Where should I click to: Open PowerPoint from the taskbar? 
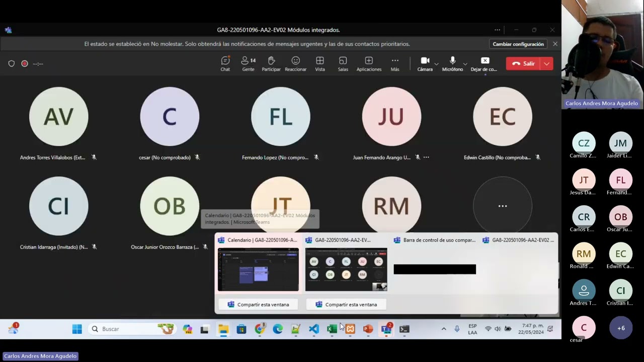pos(368,329)
